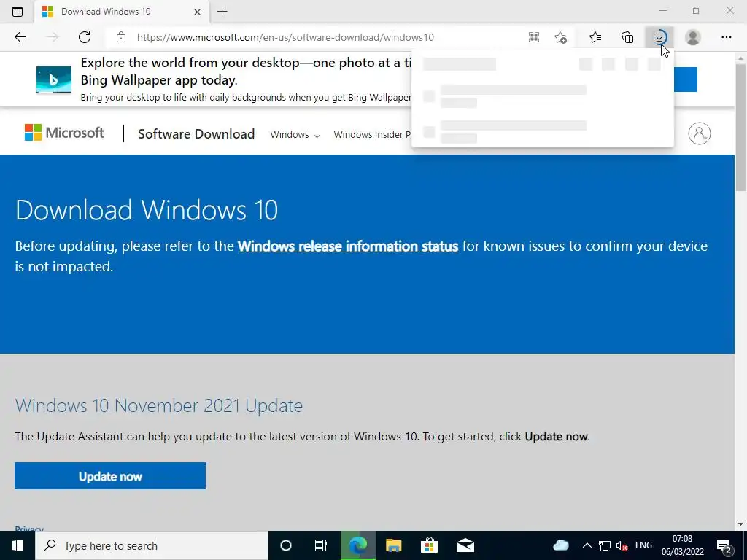The width and height of the screenshot is (747, 560).
Task: Open Task View
Action: pyautogui.click(x=321, y=545)
